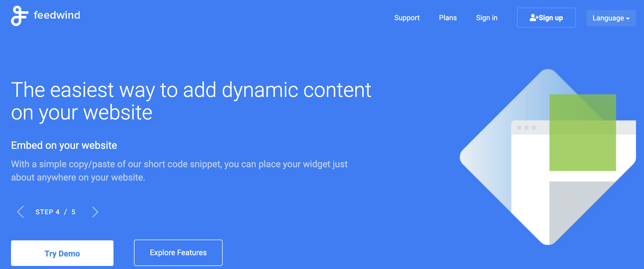Screen dimensions: 644x269
Task: Advance the carousel with the right arrow
Action: point(95,212)
